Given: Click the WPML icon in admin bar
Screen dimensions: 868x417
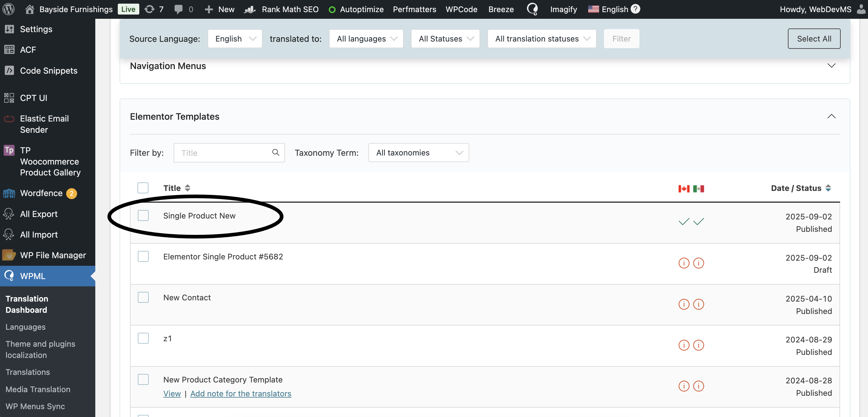Looking at the screenshot, I should pyautogui.click(x=532, y=9).
